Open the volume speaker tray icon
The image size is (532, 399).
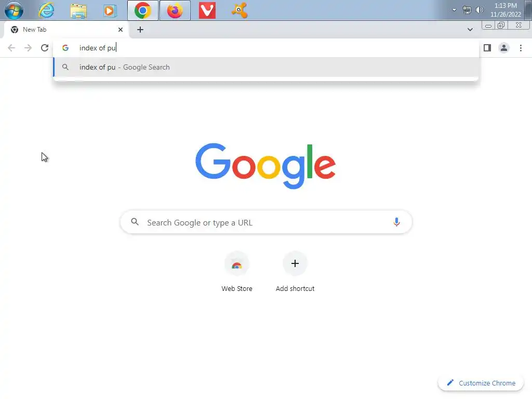(x=479, y=10)
